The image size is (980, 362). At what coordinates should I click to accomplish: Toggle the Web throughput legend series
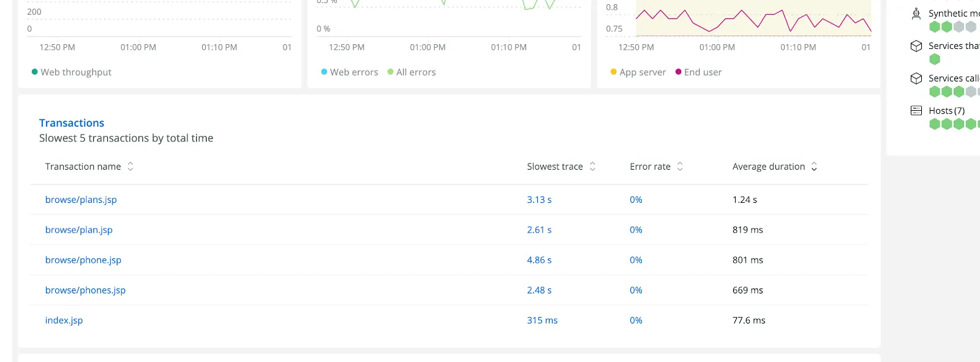[x=72, y=72]
